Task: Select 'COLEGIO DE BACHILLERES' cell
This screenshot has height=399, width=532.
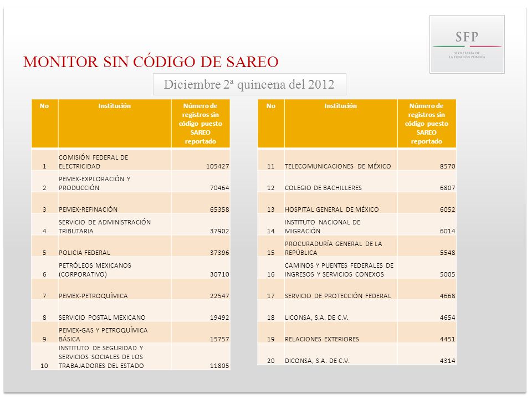Action: coord(341,181)
